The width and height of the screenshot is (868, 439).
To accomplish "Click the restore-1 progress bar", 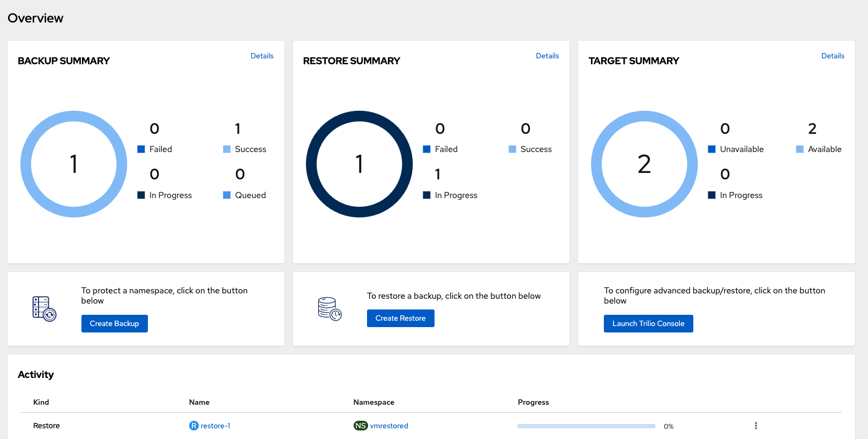I will pyautogui.click(x=586, y=426).
